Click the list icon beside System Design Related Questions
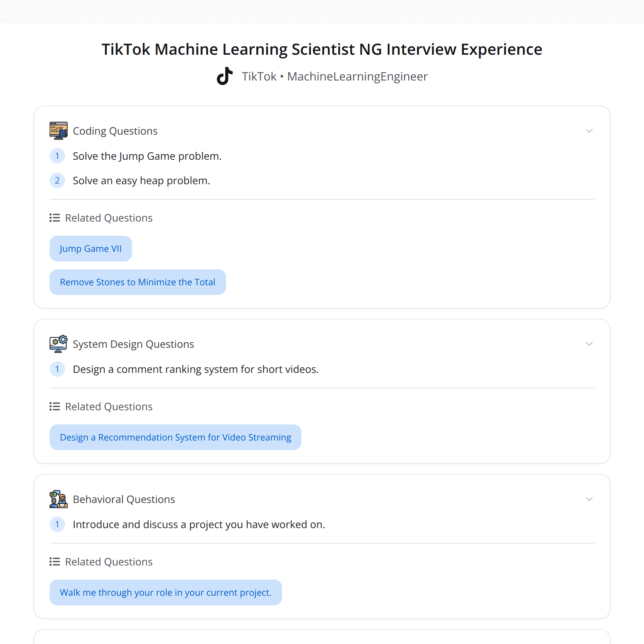The height and width of the screenshot is (644, 644). (x=54, y=406)
